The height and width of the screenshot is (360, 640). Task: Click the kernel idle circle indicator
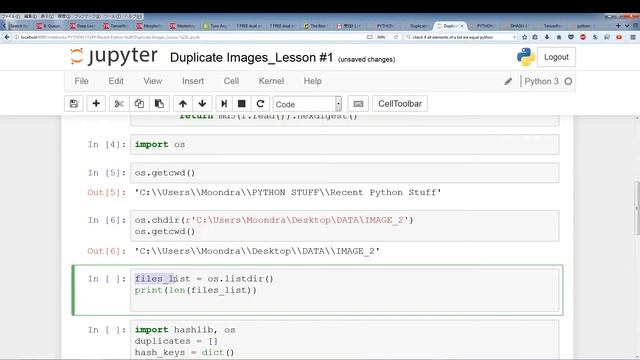click(x=568, y=81)
